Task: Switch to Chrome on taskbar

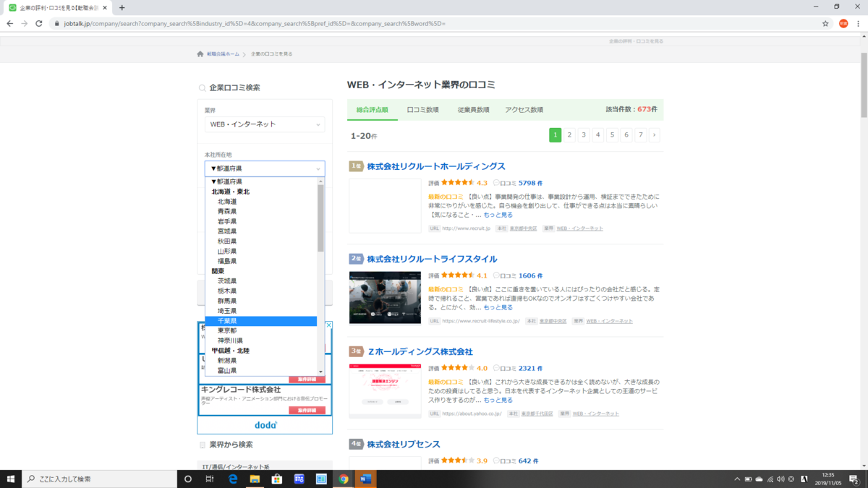Action: point(344,479)
